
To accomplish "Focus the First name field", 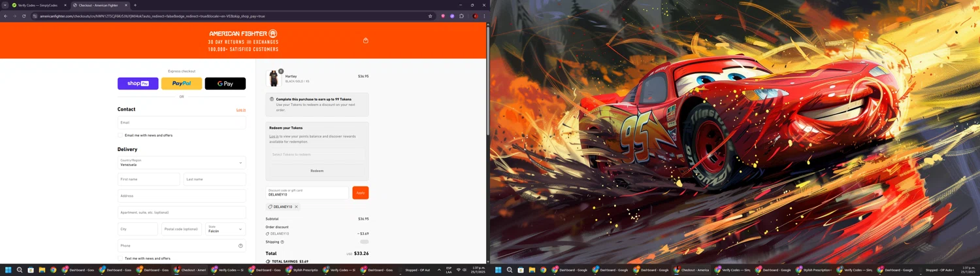I will coord(149,179).
